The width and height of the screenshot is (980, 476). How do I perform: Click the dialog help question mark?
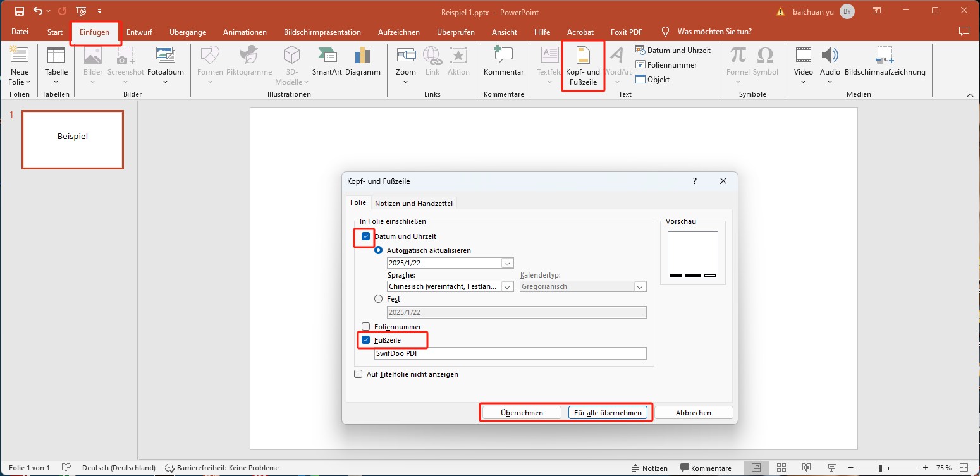point(695,181)
